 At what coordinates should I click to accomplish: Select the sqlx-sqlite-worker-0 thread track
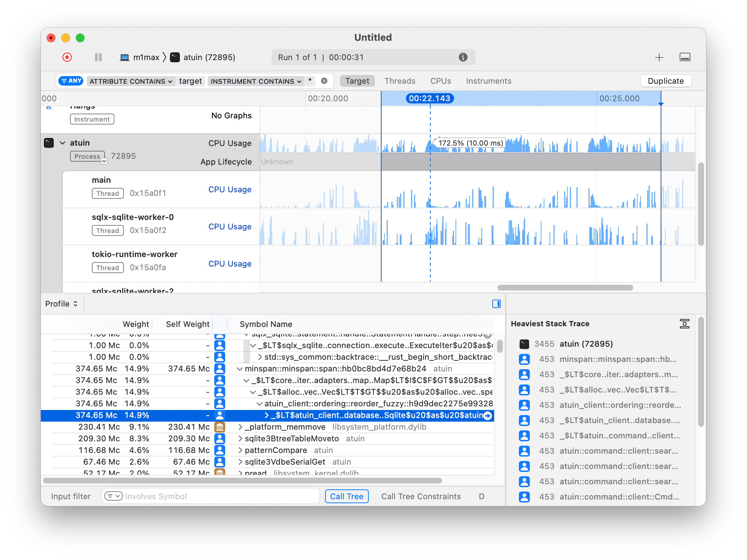(161, 226)
